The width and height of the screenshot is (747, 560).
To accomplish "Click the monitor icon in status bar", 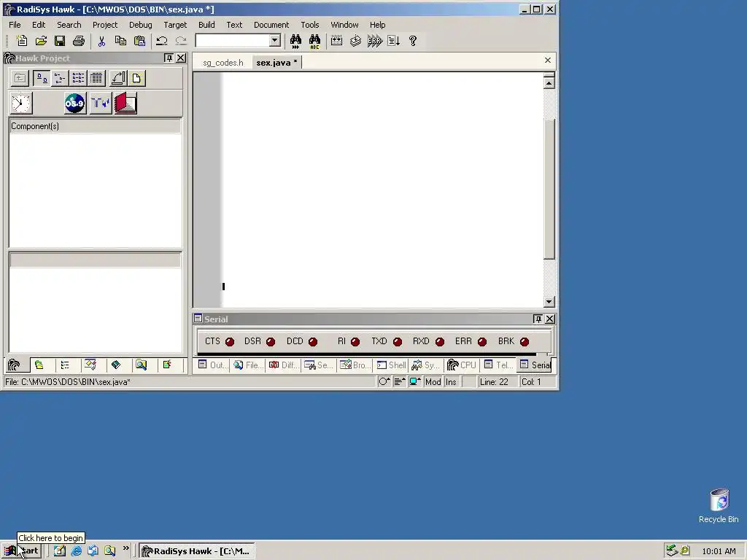I will 415,381.
